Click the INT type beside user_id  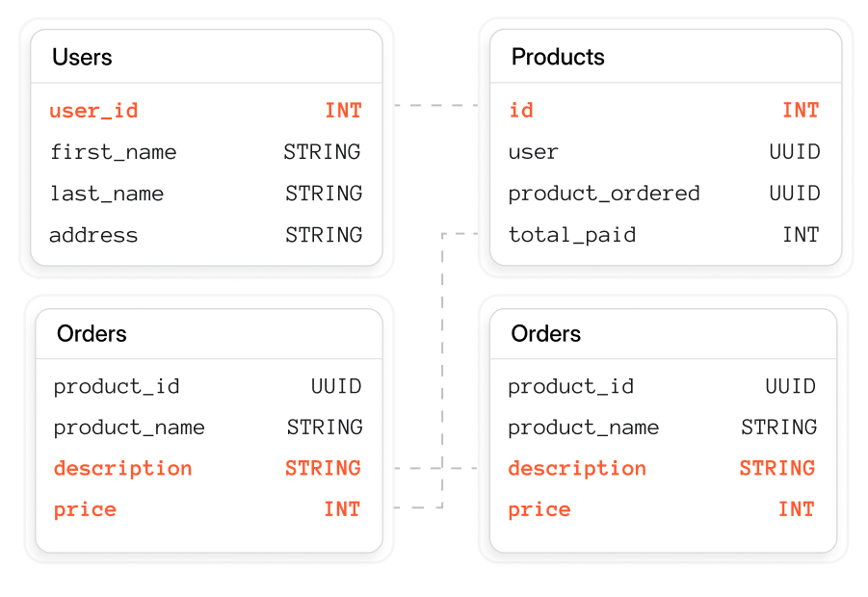[343, 111]
